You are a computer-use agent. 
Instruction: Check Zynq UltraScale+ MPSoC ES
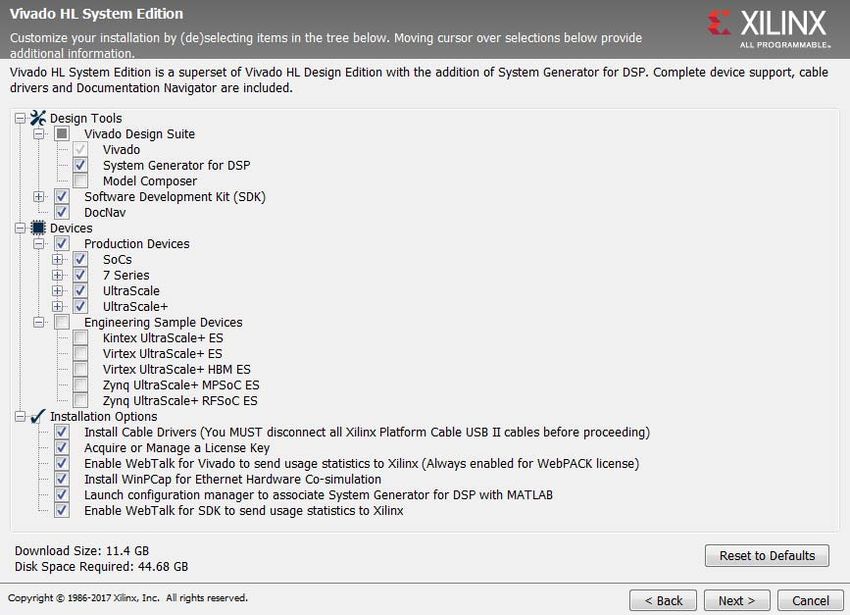81,385
